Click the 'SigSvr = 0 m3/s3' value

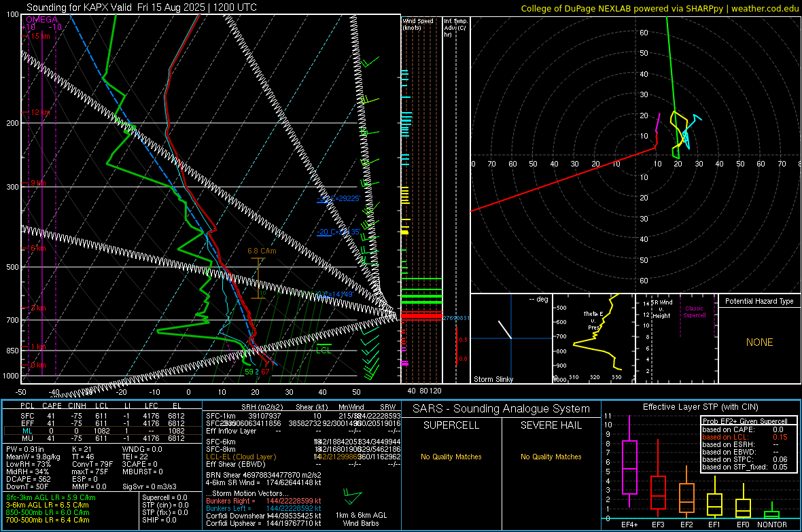point(150,486)
